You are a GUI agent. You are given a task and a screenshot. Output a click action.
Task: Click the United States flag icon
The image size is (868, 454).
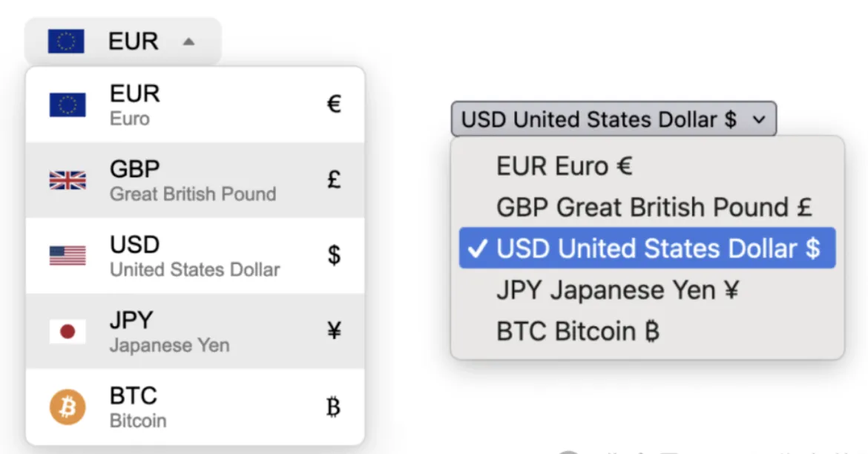pyautogui.click(x=68, y=256)
